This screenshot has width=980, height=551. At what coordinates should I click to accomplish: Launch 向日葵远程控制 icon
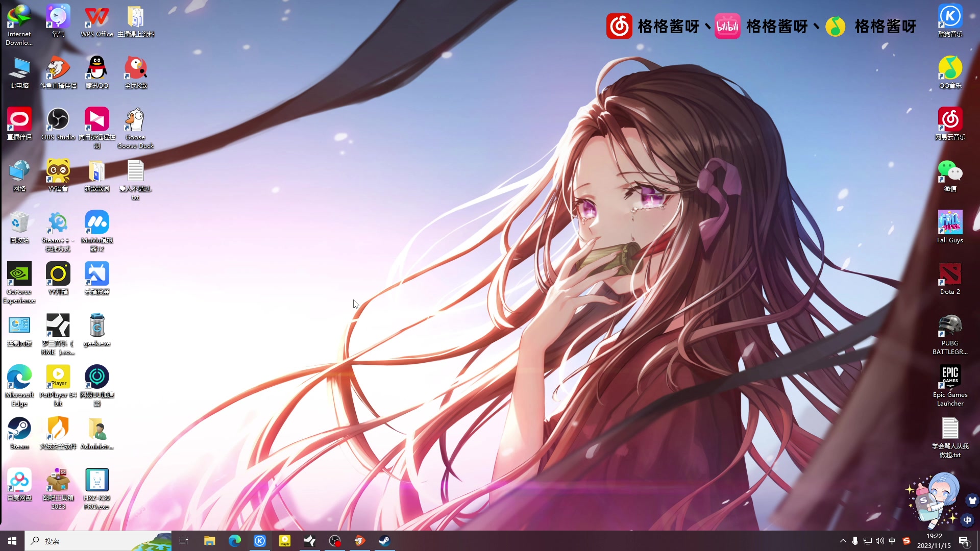click(97, 128)
